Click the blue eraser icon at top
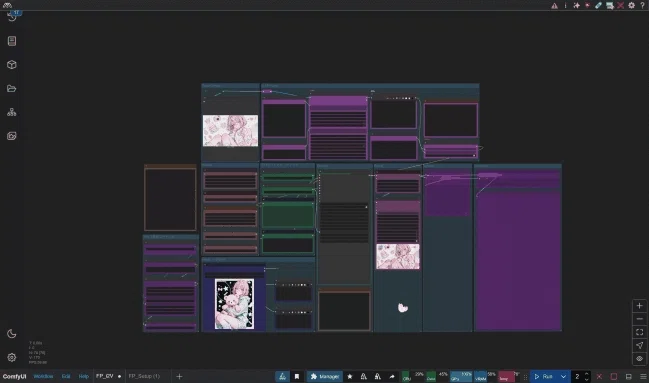Screen dimensions: 649x383 (x=598, y=5)
